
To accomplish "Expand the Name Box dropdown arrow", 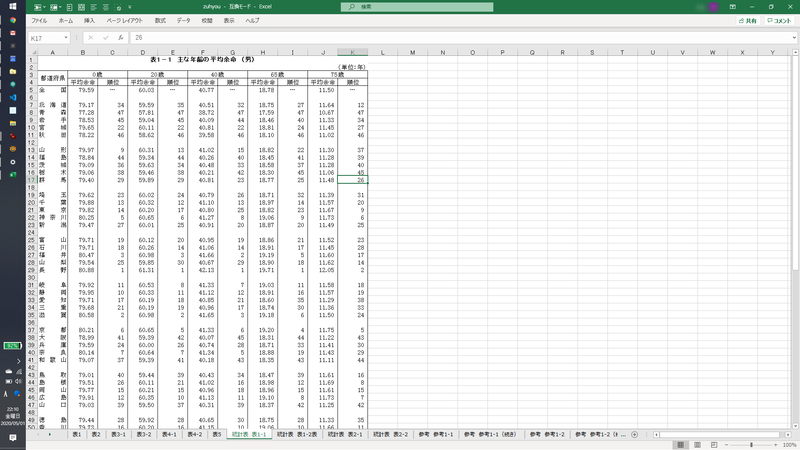I will click(x=66, y=38).
